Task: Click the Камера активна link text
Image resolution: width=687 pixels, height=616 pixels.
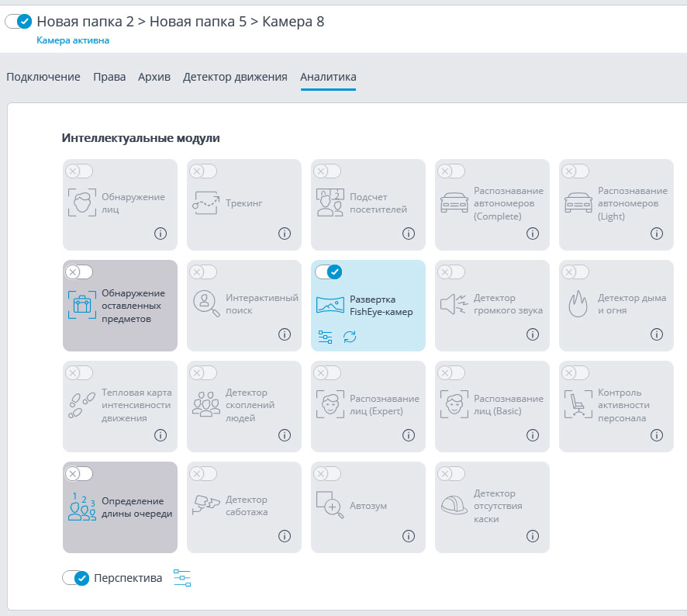Action: point(73,40)
